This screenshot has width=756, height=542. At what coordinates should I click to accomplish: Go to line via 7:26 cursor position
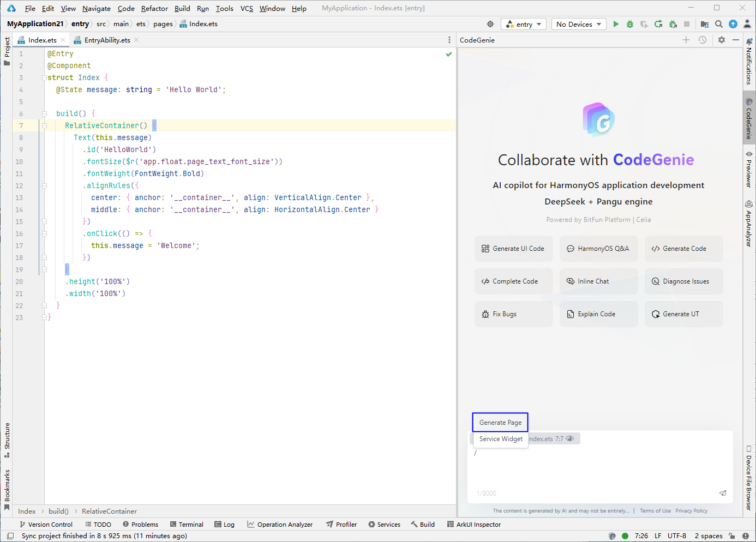pos(641,536)
